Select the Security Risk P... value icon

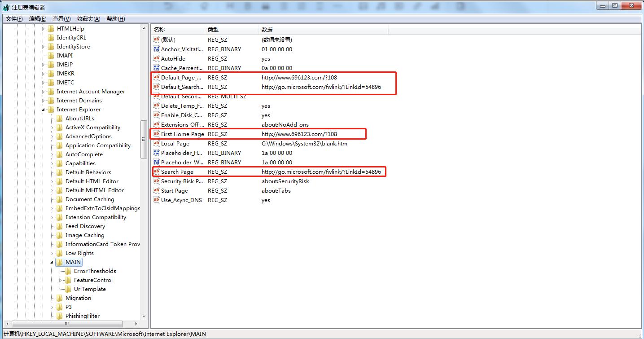point(157,181)
